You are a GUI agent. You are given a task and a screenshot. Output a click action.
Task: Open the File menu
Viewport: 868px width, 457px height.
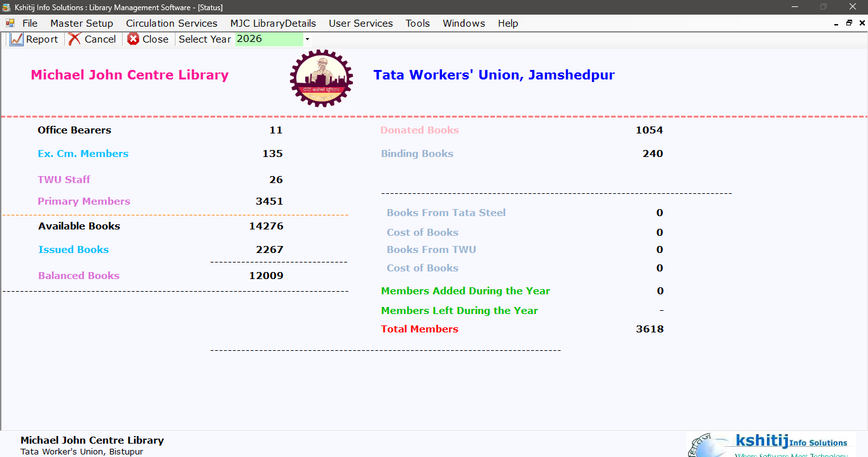tap(30, 23)
